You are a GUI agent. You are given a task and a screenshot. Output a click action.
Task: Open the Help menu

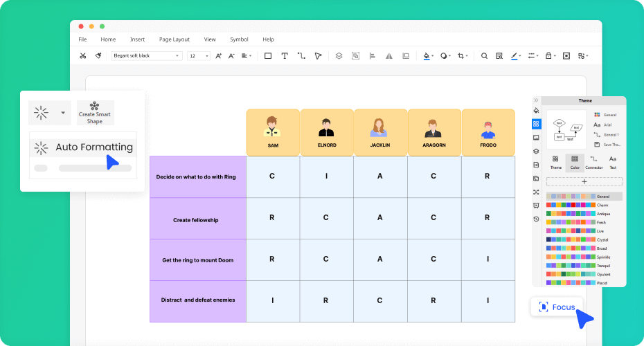coord(268,39)
